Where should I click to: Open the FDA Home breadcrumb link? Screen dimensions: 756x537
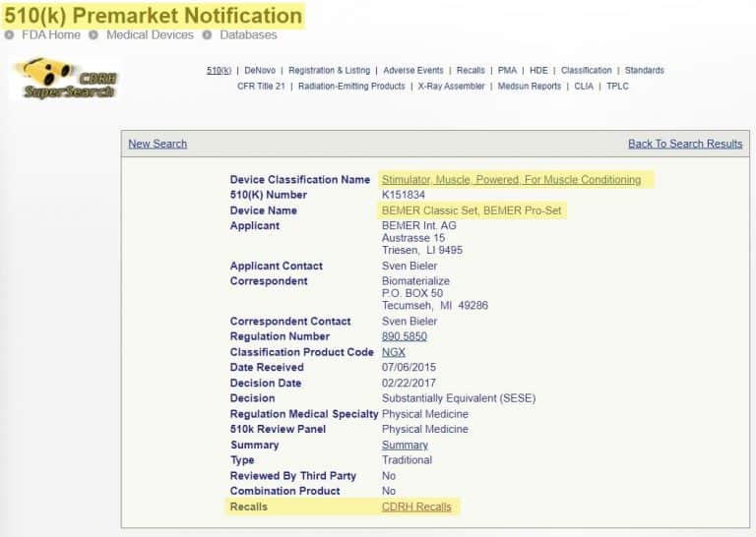[50, 35]
